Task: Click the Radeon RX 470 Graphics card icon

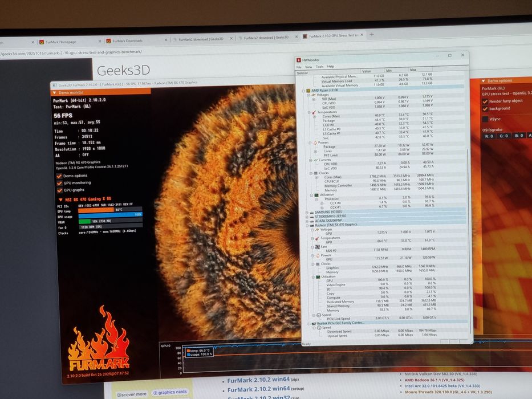Action: pyautogui.click(x=311, y=225)
